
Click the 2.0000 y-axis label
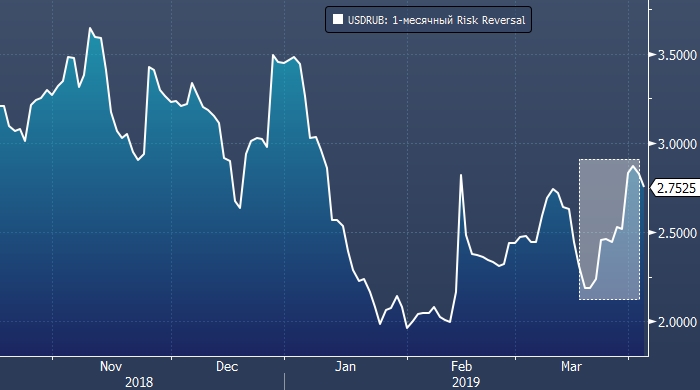click(677, 322)
